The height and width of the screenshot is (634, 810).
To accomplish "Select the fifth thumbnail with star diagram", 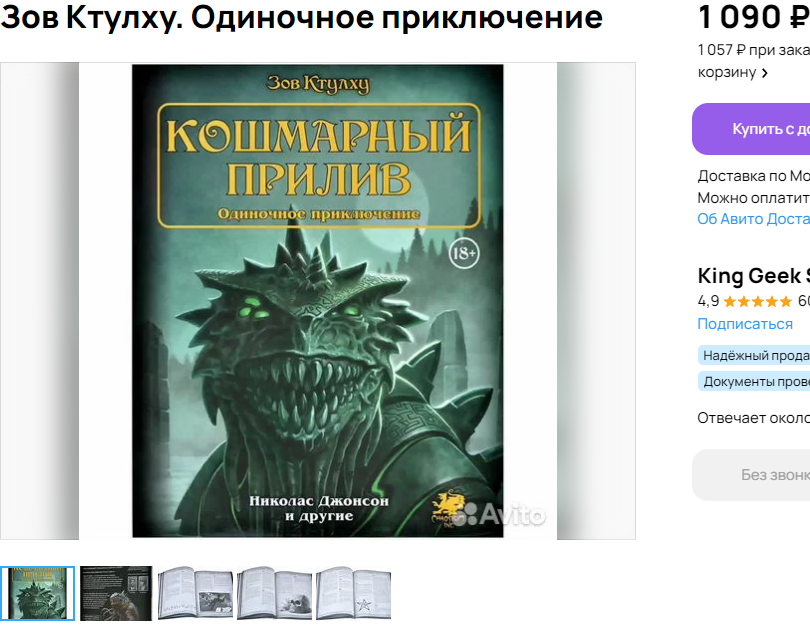I will click(353, 593).
